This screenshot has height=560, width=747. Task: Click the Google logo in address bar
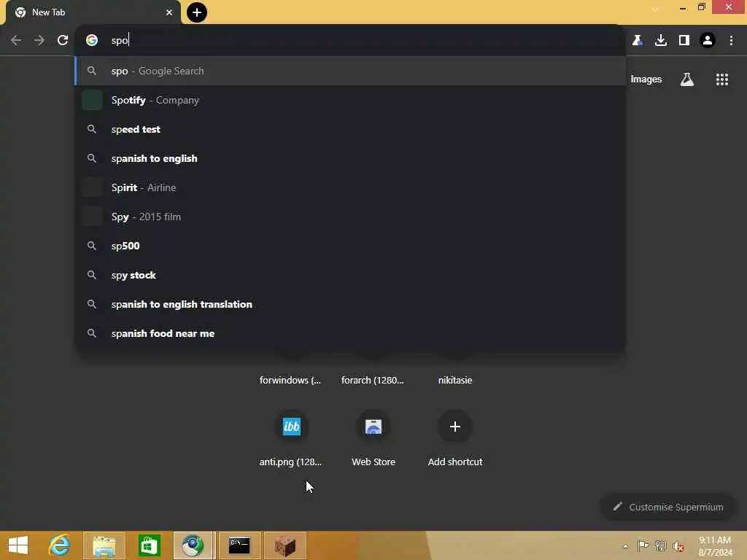(x=92, y=40)
